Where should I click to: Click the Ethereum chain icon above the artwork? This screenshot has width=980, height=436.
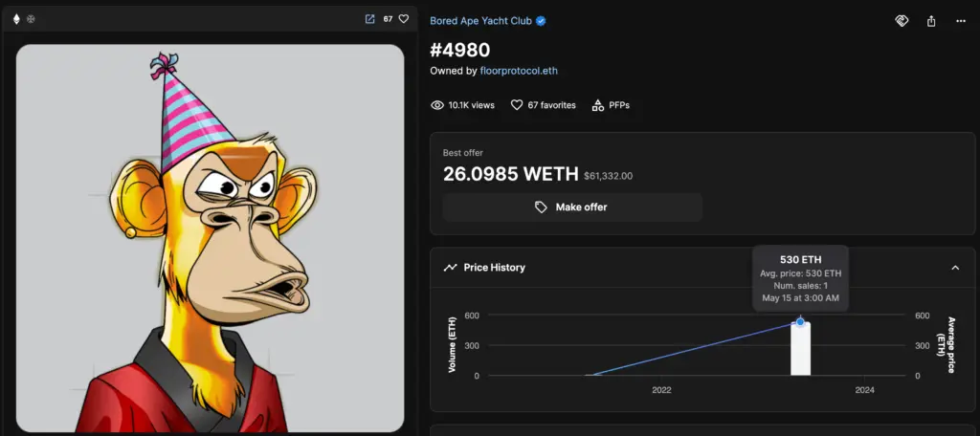pos(16,19)
